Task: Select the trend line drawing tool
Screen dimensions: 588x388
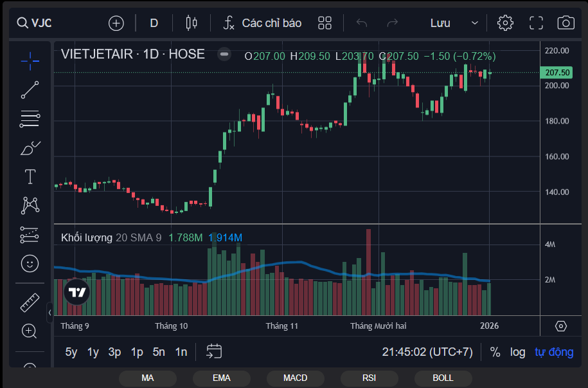Action: (x=30, y=90)
